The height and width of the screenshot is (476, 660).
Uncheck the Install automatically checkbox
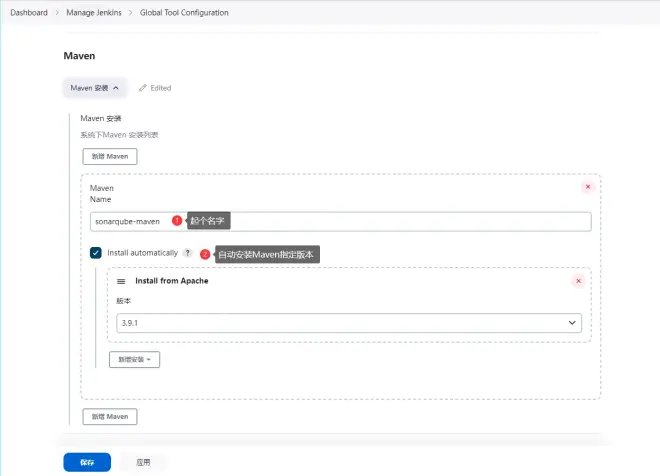[x=96, y=253]
